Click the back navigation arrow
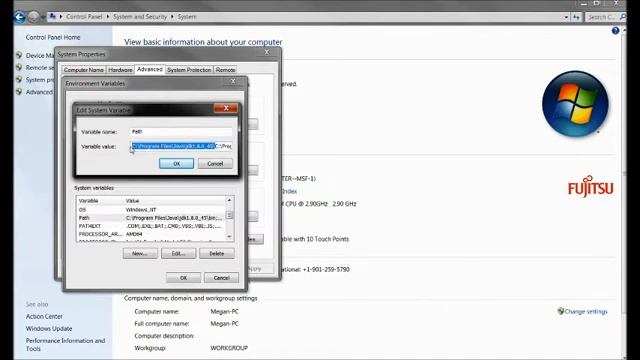Viewport: 640px width, 360px height. tap(20, 17)
